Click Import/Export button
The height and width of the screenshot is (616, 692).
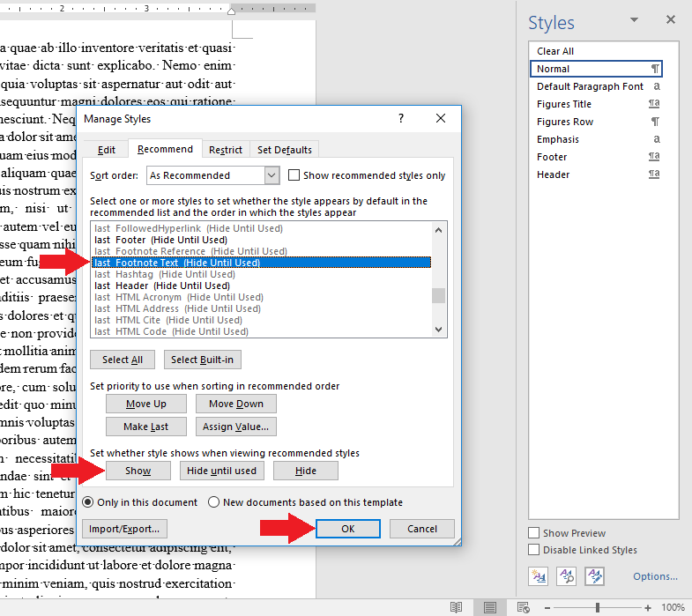click(x=124, y=529)
